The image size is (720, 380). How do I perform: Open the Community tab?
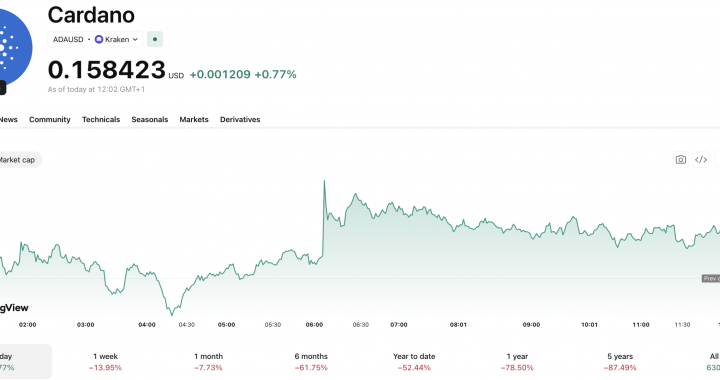pyautogui.click(x=50, y=119)
